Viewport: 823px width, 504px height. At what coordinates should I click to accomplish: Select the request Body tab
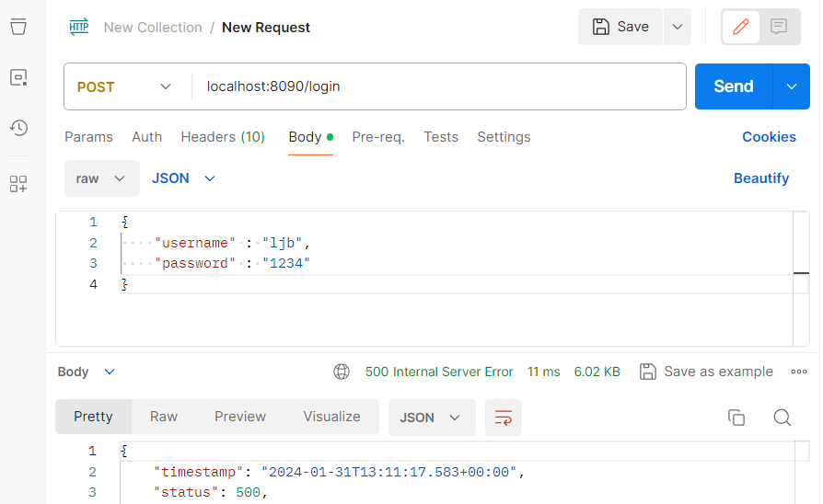click(311, 137)
